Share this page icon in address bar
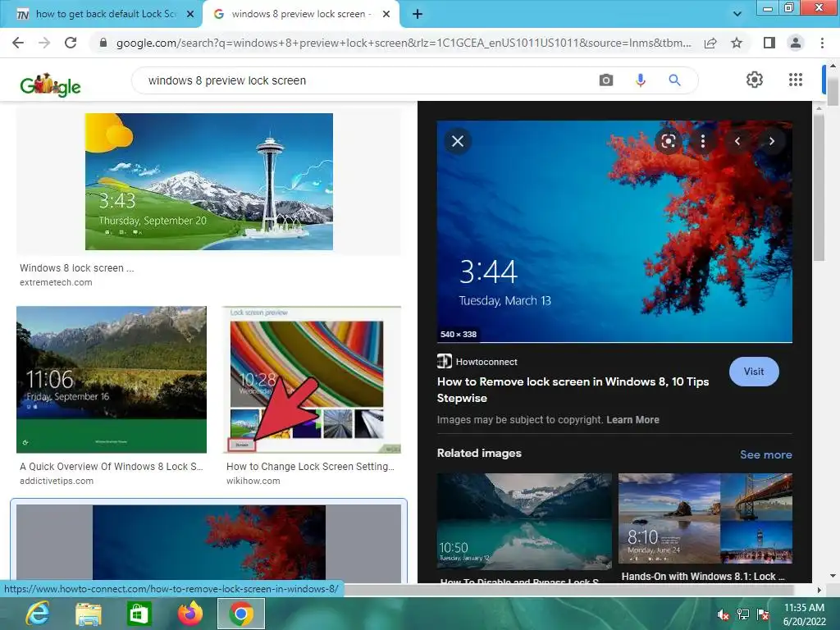Screen dimensions: 840x630 710,43
